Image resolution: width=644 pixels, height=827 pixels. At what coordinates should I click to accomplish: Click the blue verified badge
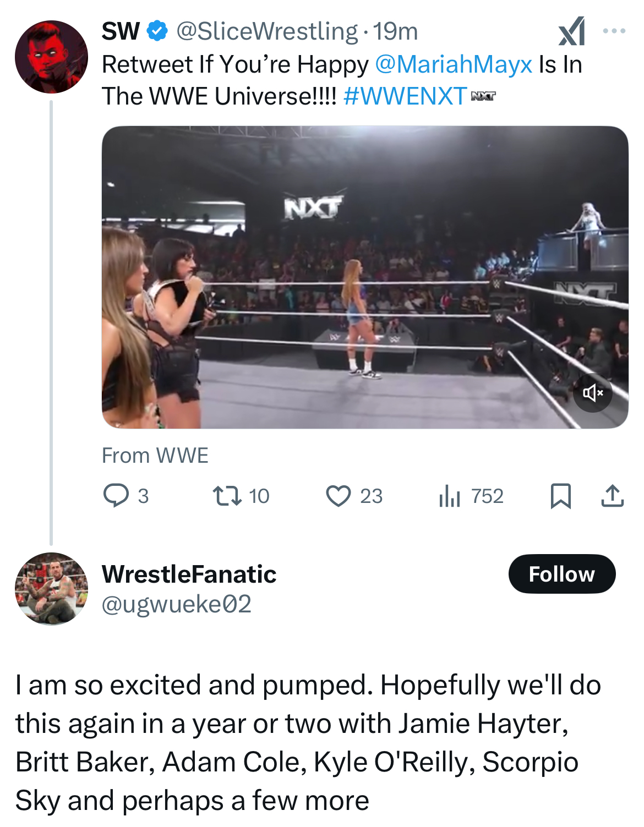(158, 31)
